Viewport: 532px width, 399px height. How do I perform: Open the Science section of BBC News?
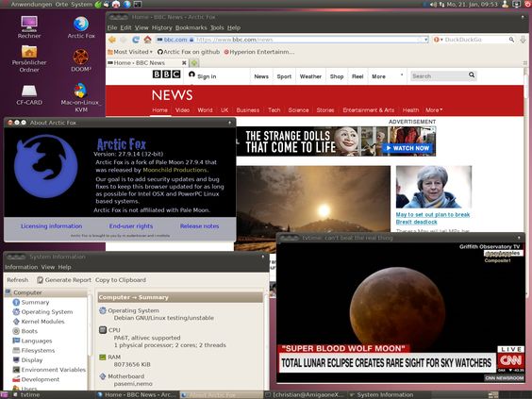299,110
